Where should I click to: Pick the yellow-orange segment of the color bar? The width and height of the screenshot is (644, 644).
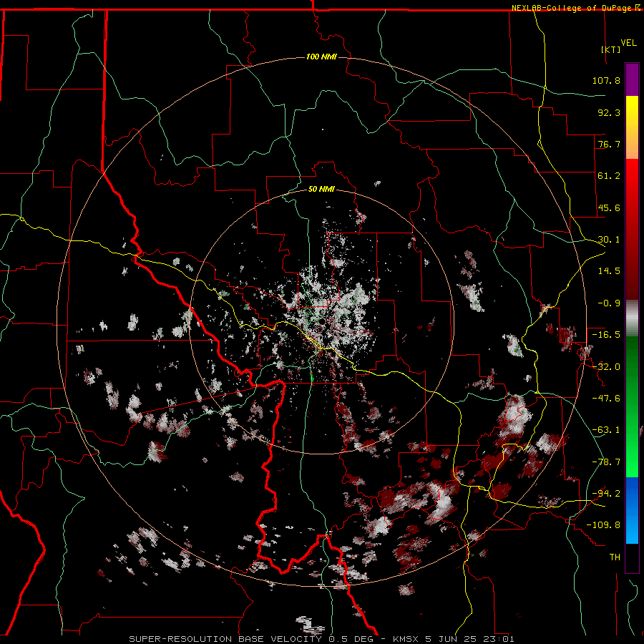pyautogui.click(x=632, y=127)
